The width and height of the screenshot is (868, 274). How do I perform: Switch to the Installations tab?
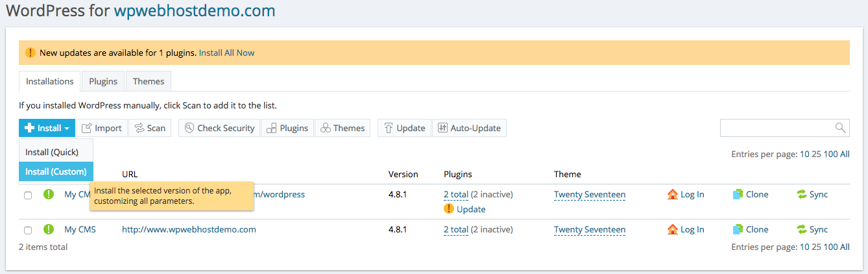(x=50, y=81)
